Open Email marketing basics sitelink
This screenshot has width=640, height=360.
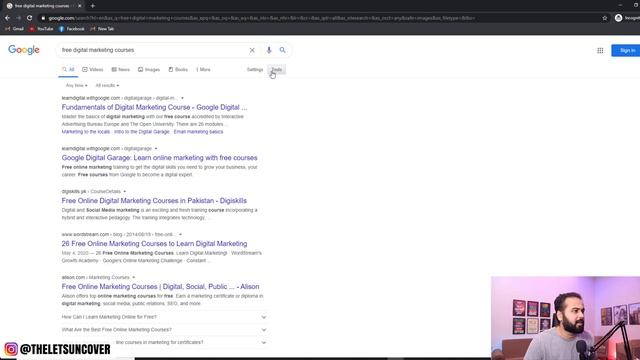[198, 132]
